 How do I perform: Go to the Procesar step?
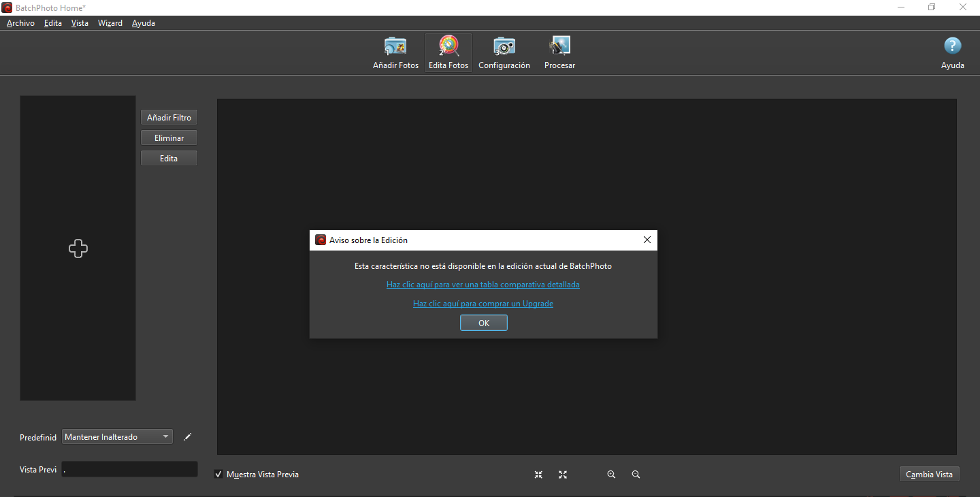(559, 53)
